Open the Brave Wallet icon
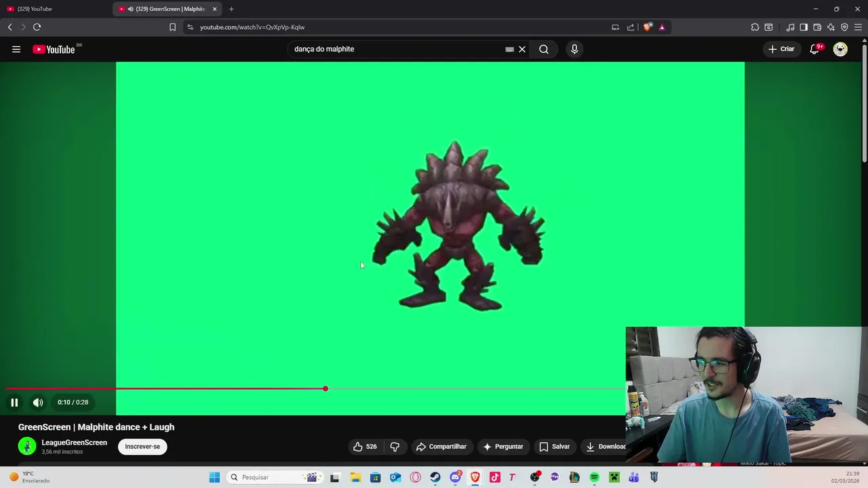 point(817,27)
